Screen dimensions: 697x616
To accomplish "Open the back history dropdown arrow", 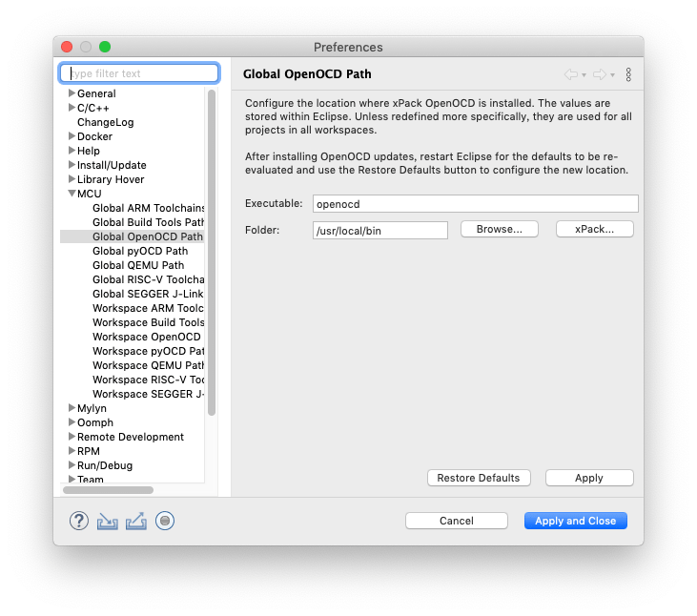I will click(x=584, y=74).
